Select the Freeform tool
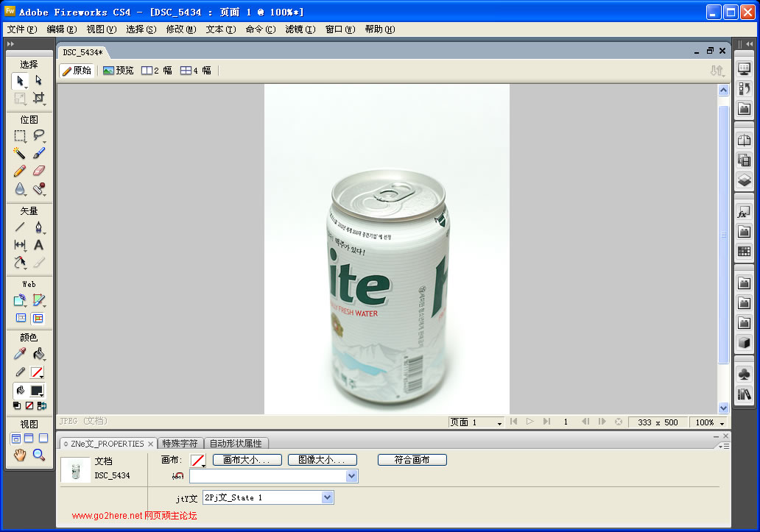 coord(20,263)
